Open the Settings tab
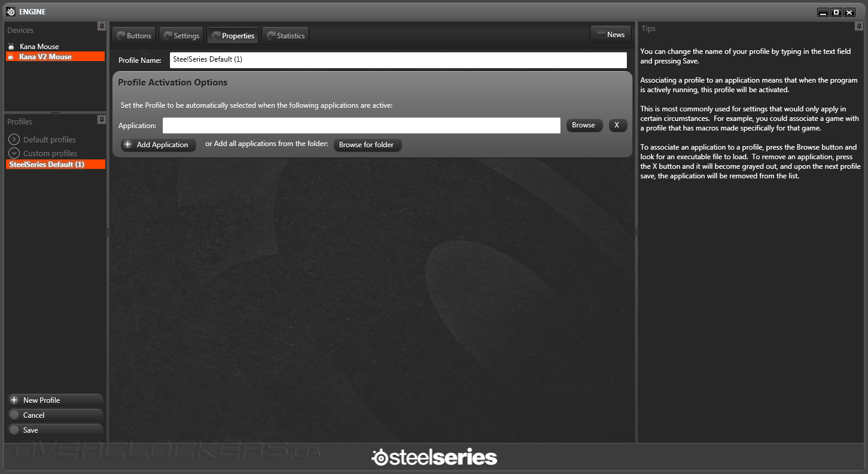 click(181, 36)
